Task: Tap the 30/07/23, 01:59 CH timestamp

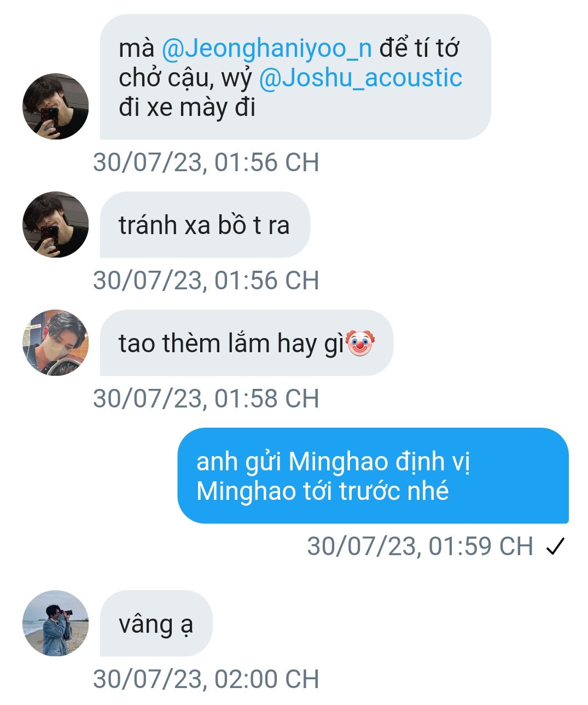Action: tap(420, 546)
